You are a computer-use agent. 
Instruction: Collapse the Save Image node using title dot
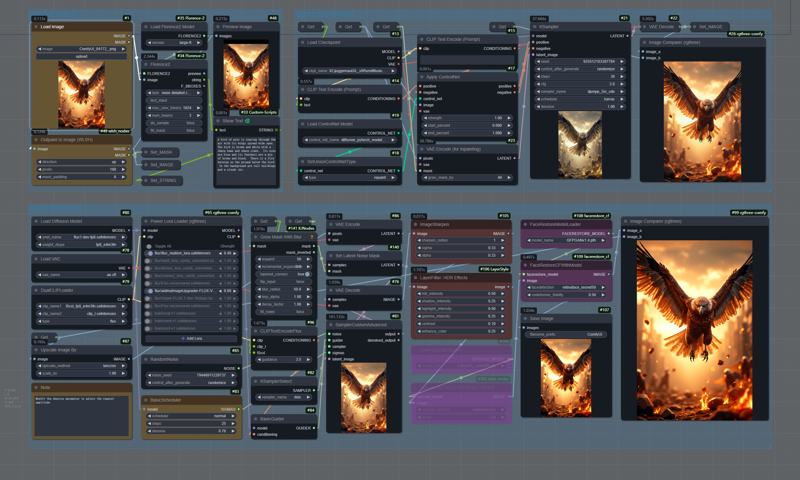(525, 318)
